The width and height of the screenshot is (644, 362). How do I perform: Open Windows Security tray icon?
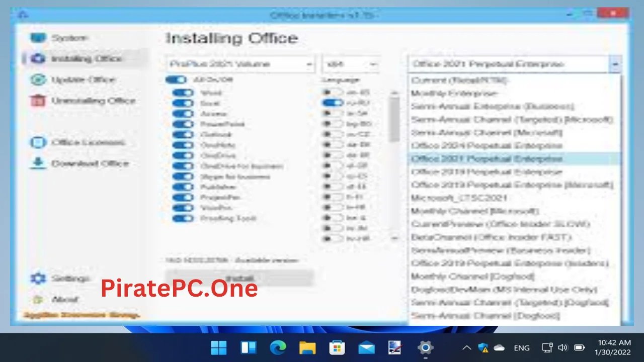pos(483,347)
